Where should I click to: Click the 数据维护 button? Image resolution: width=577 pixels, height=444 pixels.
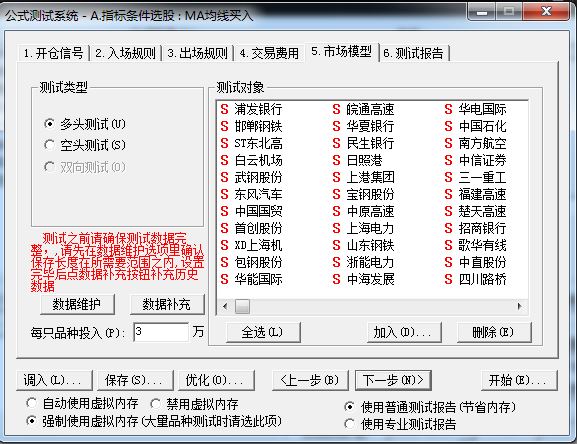tap(77, 304)
